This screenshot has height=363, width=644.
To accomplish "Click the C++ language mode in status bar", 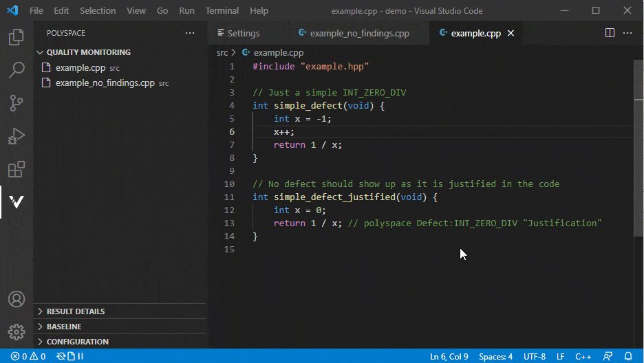I will pyautogui.click(x=583, y=356).
